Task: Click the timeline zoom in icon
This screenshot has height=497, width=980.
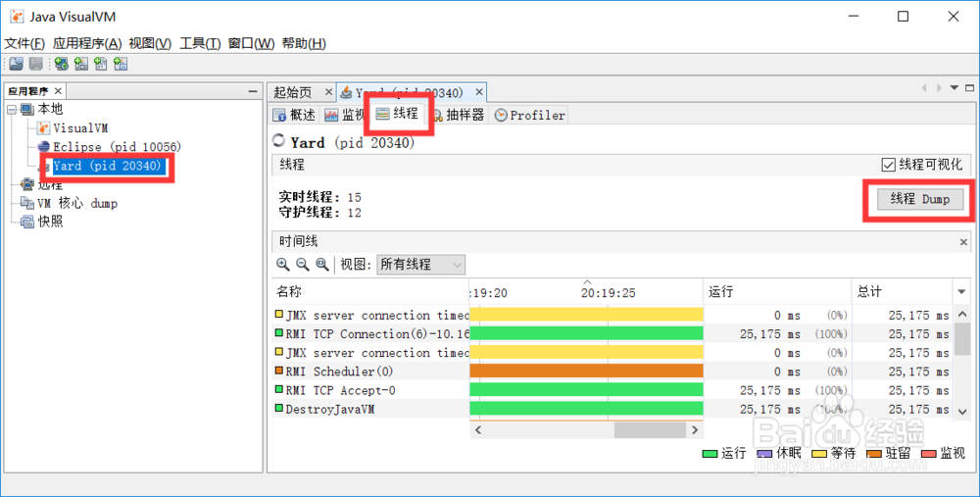Action: (283, 265)
